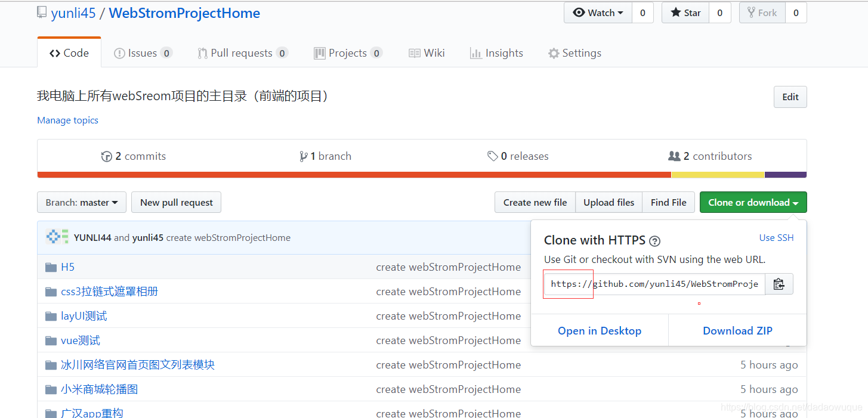Image resolution: width=868 pixels, height=418 pixels.
Task: Switch clone method via Use SSH
Action: (776, 237)
